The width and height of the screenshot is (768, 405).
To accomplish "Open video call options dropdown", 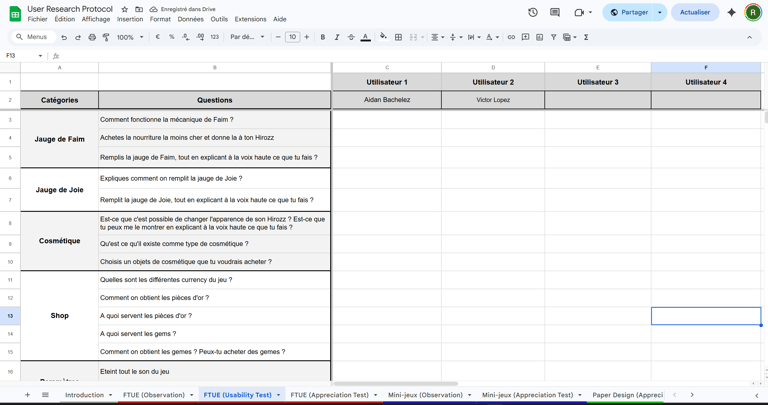I will [x=590, y=12].
